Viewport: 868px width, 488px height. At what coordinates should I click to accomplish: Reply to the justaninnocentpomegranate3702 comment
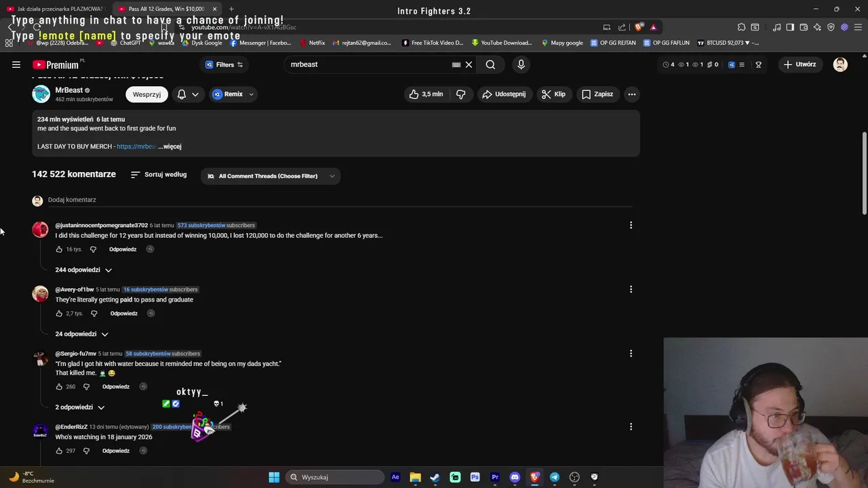point(123,249)
